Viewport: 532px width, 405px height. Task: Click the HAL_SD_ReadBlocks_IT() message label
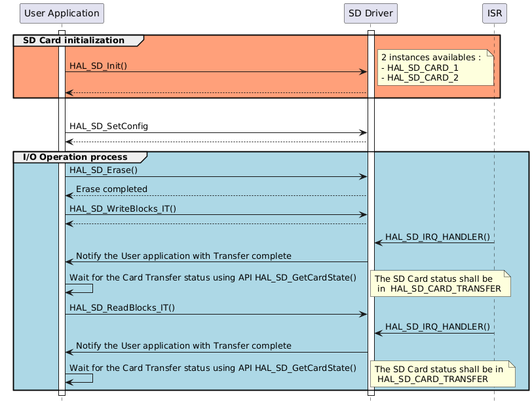[x=122, y=307]
